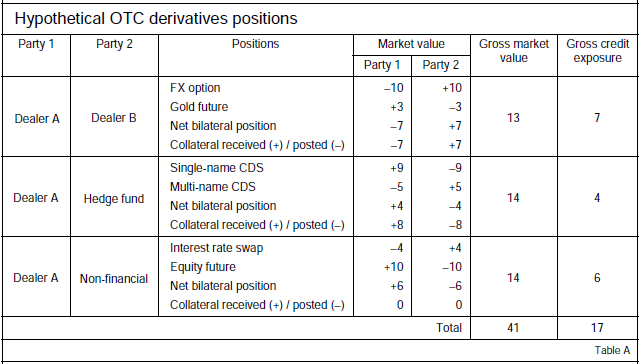Screen dimensions: 640x364
Task: Select the 'Party 1' column header
Action: click(x=36, y=44)
